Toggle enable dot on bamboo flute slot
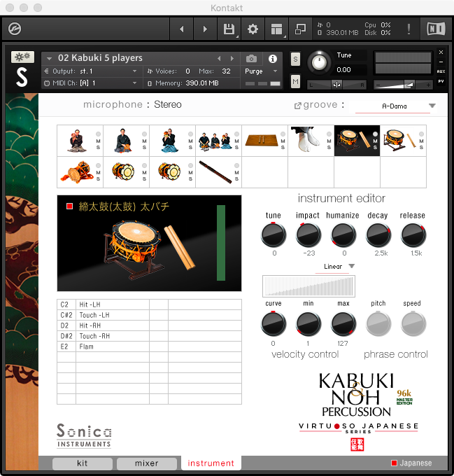This screenshot has height=476, width=454. coord(236,165)
